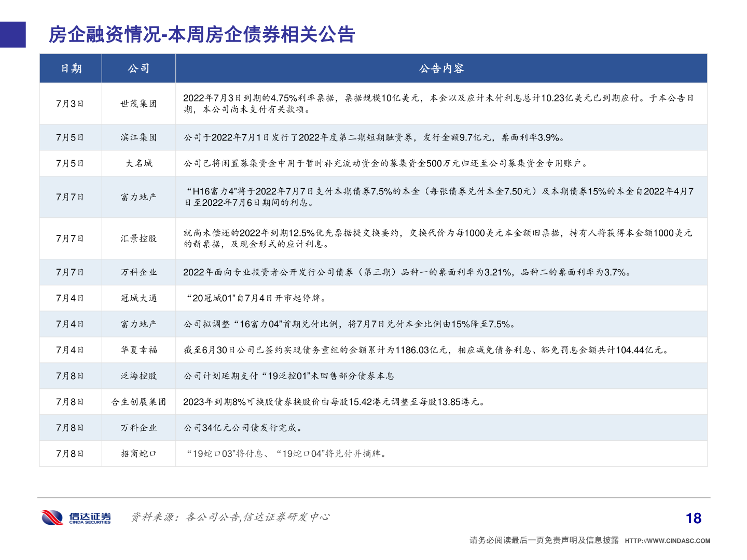Select announcement about 每股15.42港元调整至每股13.85港元
The image size is (747, 560).
coord(335,402)
